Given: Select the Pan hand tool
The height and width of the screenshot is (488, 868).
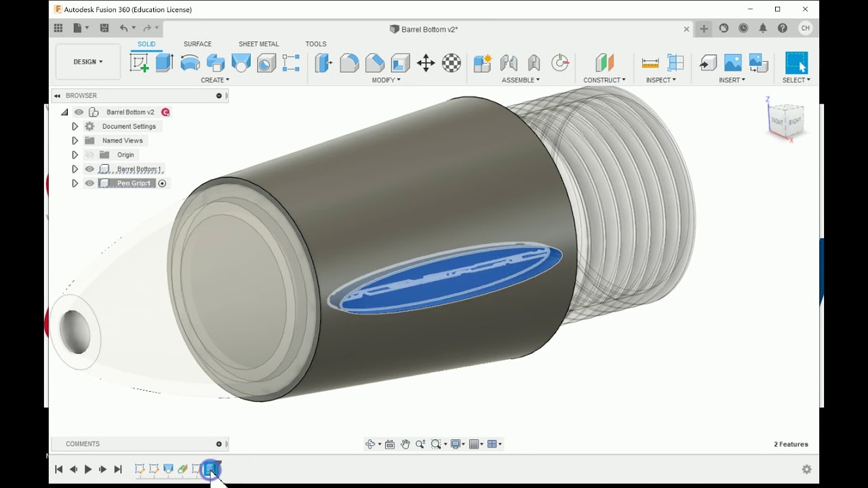Looking at the screenshot, I should (405, 444).
